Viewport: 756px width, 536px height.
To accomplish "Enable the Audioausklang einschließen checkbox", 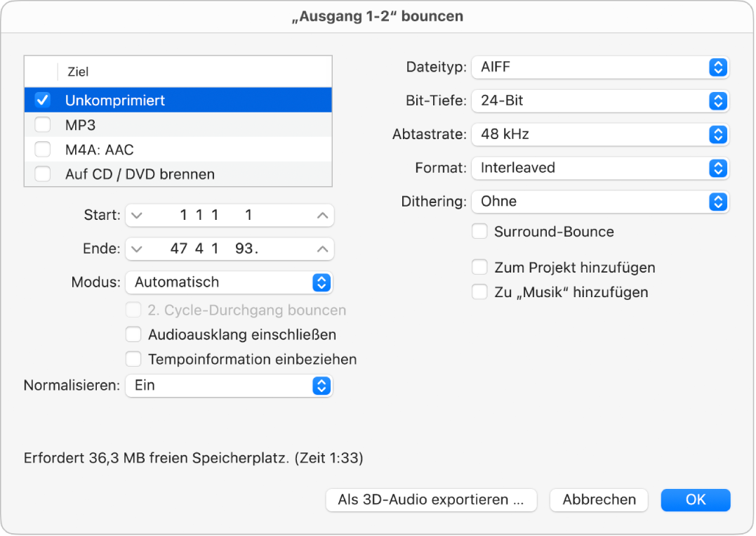I will coord(133,334).
